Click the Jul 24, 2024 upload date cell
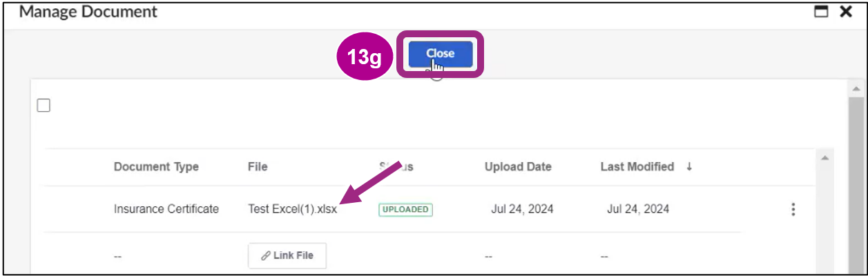 pos(522,209)
